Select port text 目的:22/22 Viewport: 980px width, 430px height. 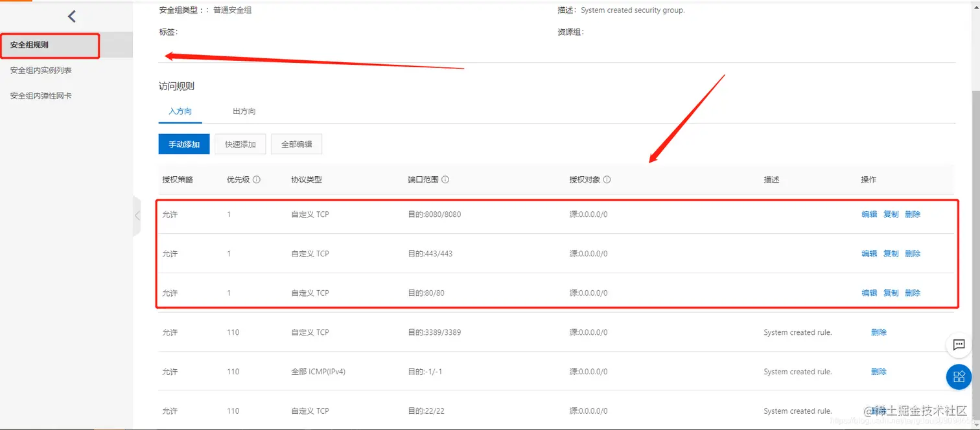coord(426,411)
